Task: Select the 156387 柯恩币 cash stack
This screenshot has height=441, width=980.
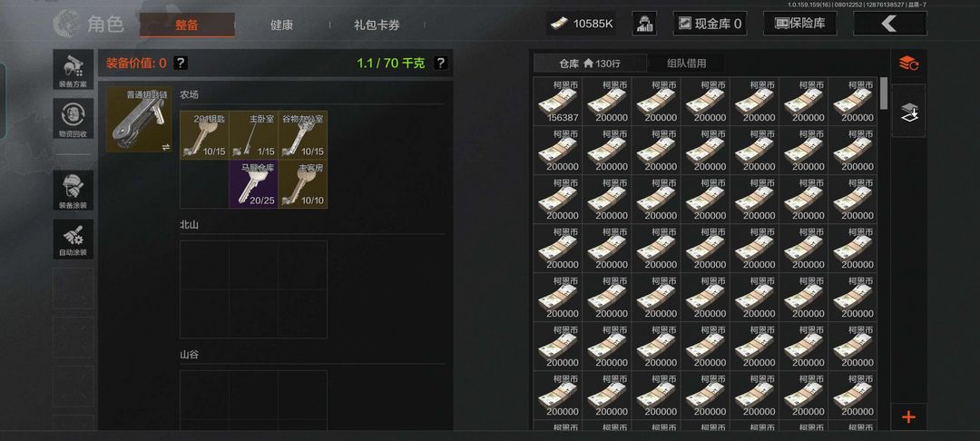Action: (x=557, y=102)
